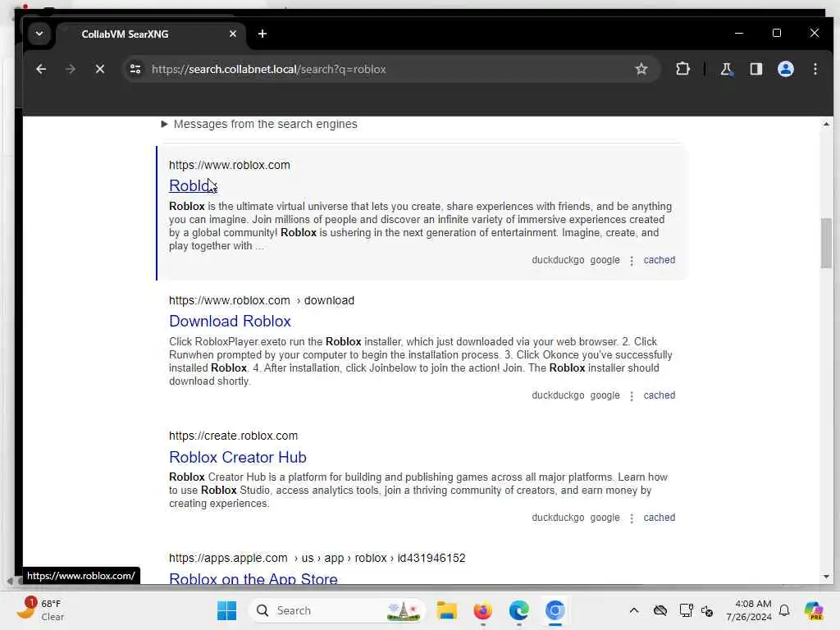Switch to Chromium on the taskbar
Viewport: 840px width, 630px height.
(555, 610)
